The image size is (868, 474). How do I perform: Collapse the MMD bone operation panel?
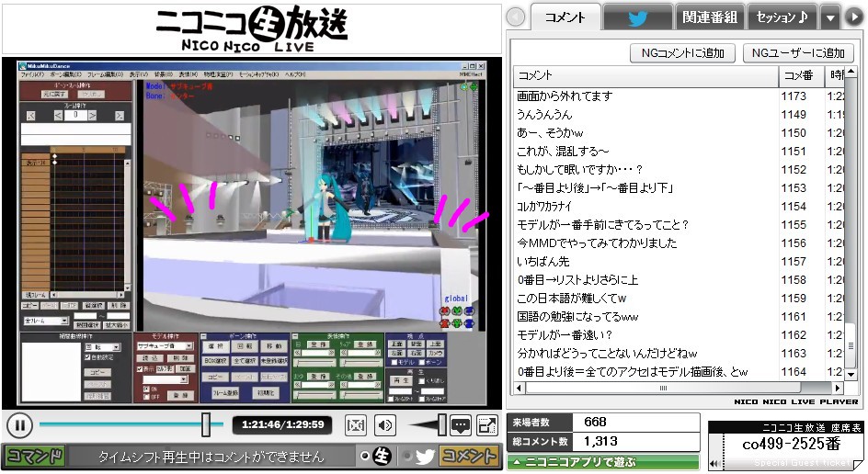point(204,336)
